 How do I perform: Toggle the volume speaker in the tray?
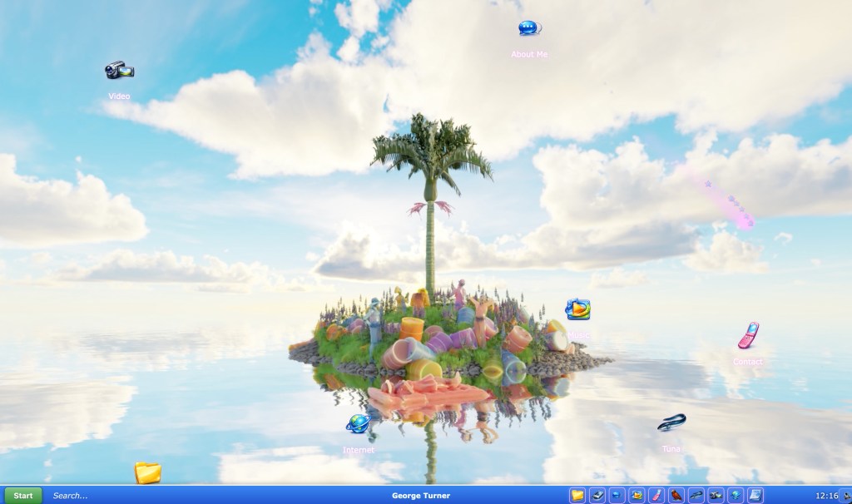845,496
